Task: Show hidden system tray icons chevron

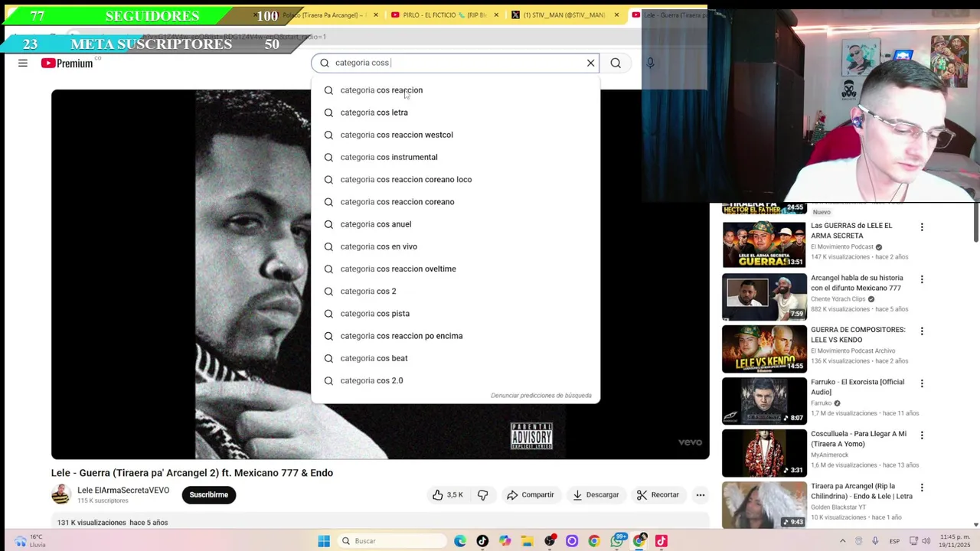Action: click(842, 541)
